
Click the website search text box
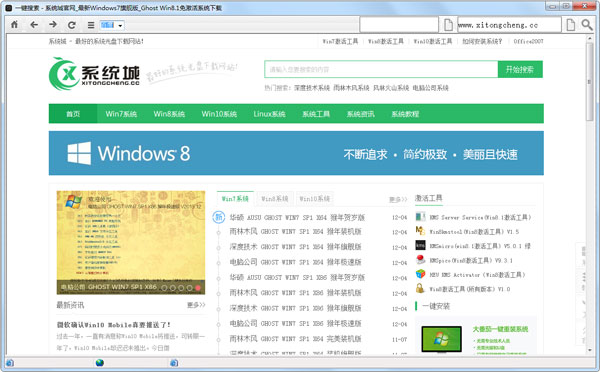(381, 69)
